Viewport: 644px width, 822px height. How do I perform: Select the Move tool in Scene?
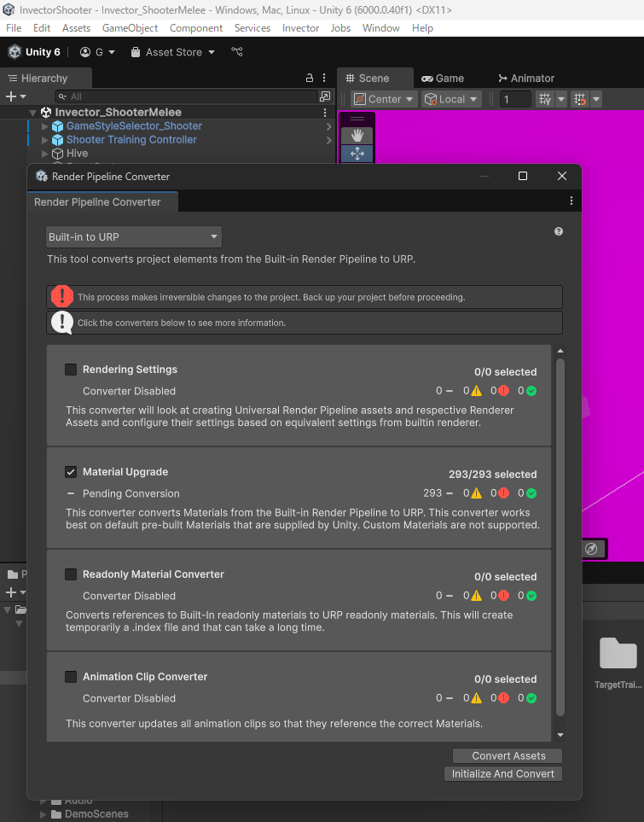tap(357, 154)
